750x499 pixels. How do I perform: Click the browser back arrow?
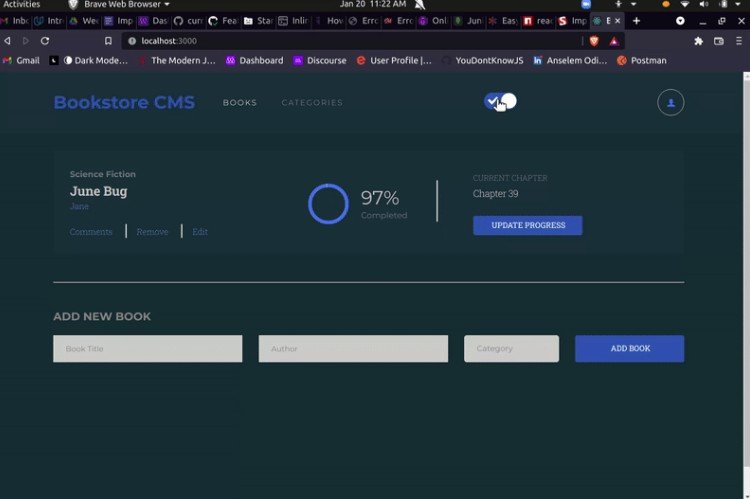coord(8,41)
